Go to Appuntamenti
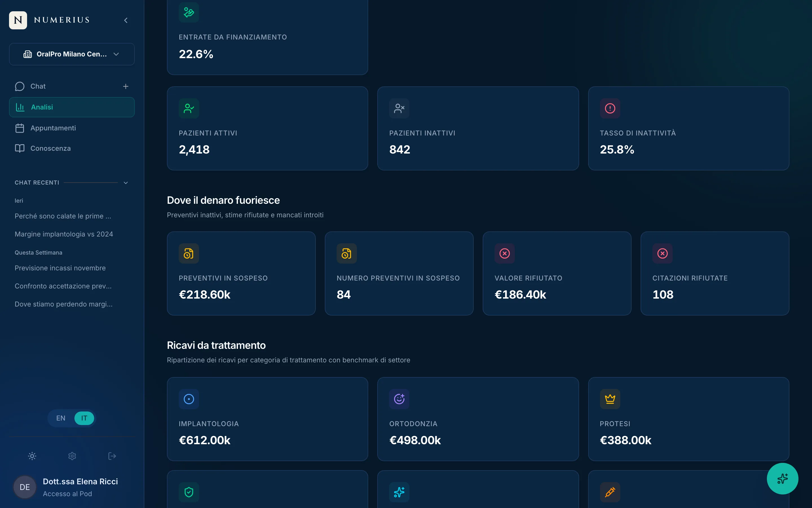 72,128
